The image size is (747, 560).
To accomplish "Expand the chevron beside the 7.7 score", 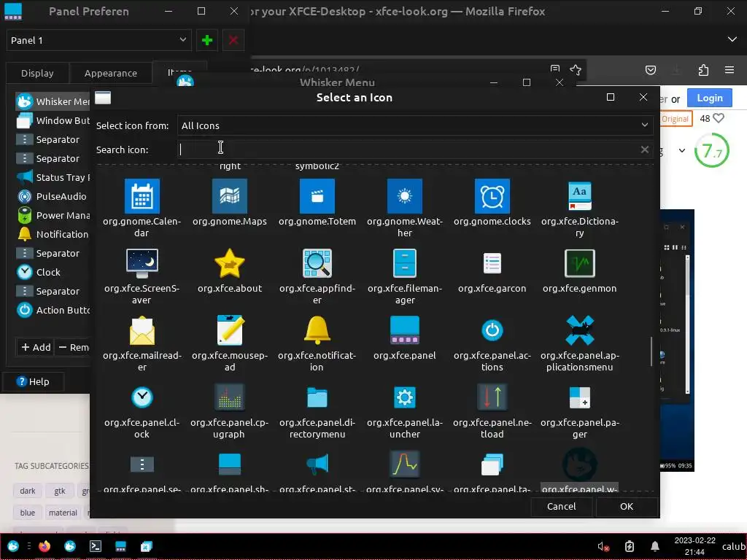I will click(x=682, y=150).
